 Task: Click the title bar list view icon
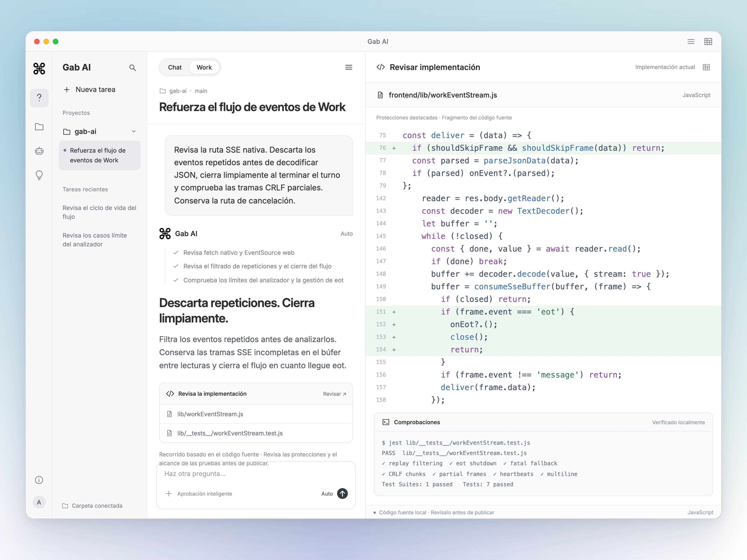pyautogui.click(x=691, y=42)
